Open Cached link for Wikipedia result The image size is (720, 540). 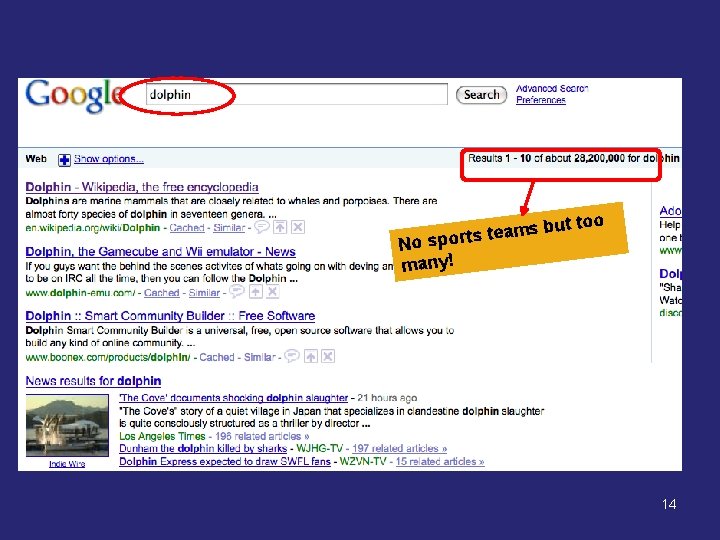coord(187,228)
